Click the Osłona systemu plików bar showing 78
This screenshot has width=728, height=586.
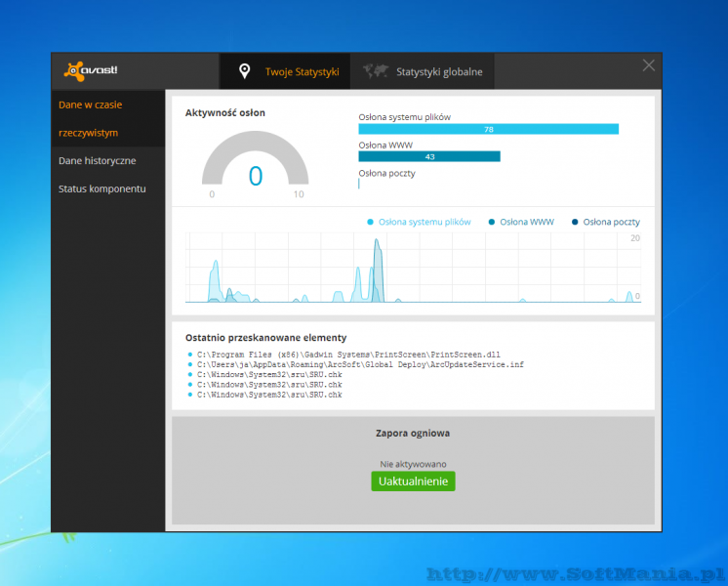(489, 129)
